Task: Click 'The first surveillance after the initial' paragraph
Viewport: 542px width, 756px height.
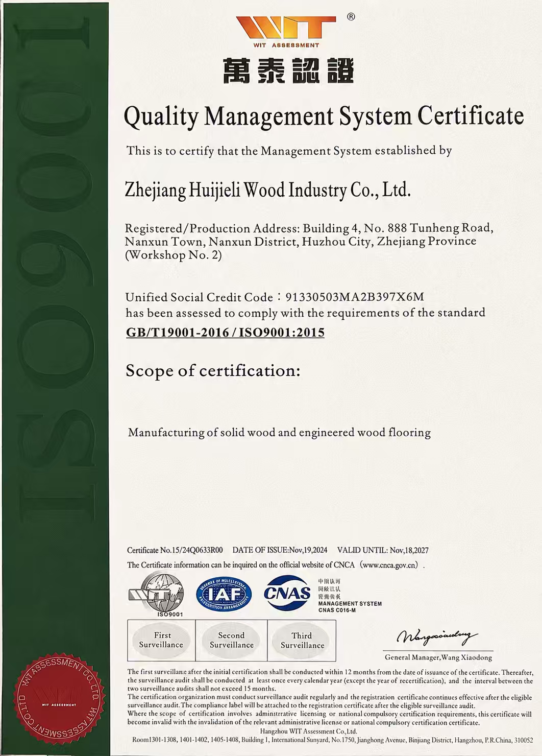Action: pyautogui.click(x=330, y=680)
